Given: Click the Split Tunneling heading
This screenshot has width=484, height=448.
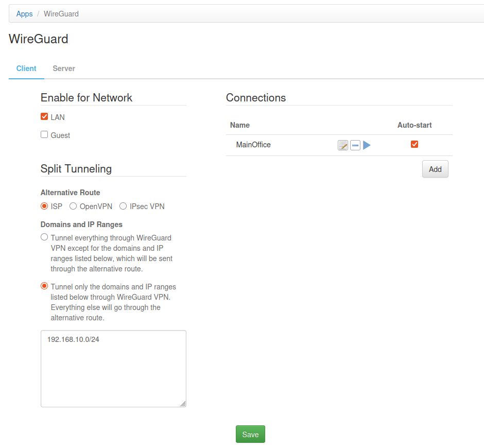Looking at the screenshot, I should pyautogui.click(x=76, y=169).
